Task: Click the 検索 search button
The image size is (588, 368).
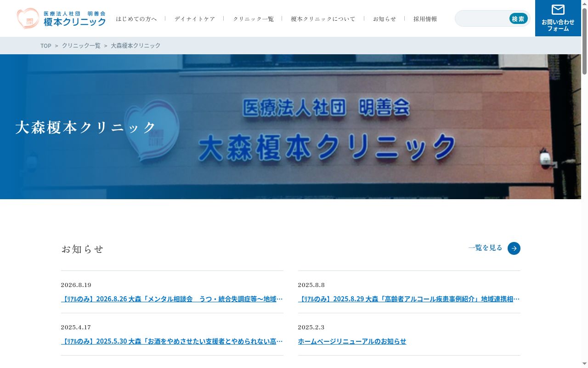Action: click(x=518, y=18)
